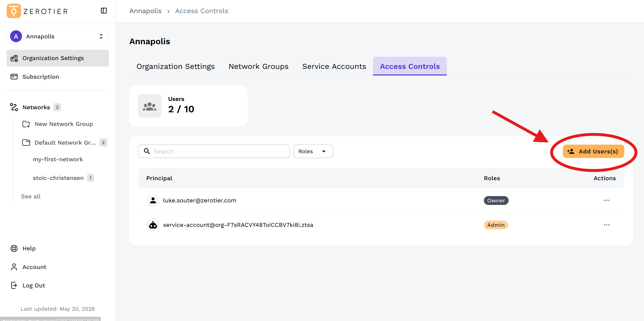This screenshot has width=644, height=321.
Task: Click the Actions column header
Action: click(605, 178)
